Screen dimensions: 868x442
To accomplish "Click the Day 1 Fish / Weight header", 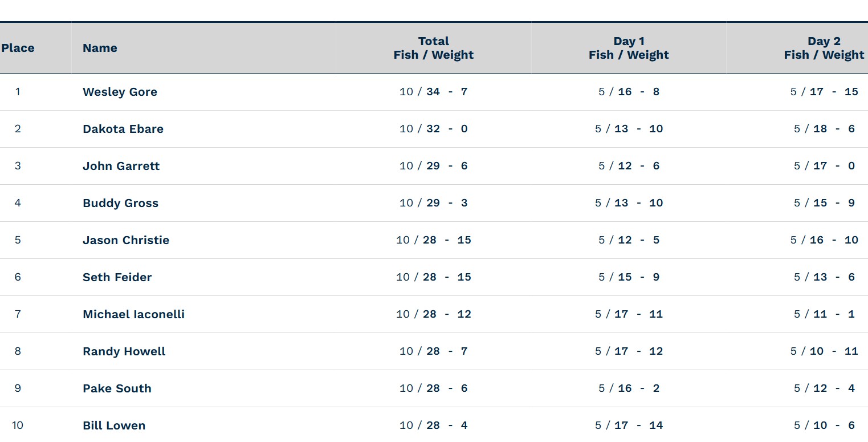I will (x=629, y=48).
